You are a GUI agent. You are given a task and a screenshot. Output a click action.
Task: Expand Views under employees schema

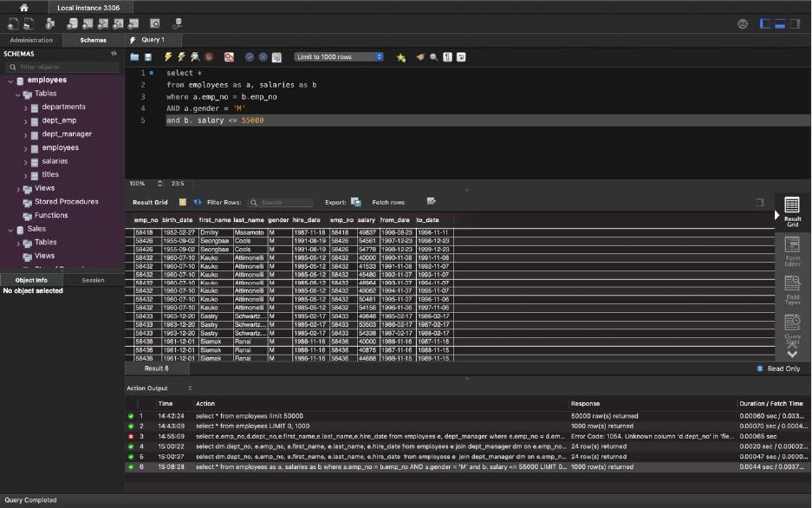tap(18, 189)
